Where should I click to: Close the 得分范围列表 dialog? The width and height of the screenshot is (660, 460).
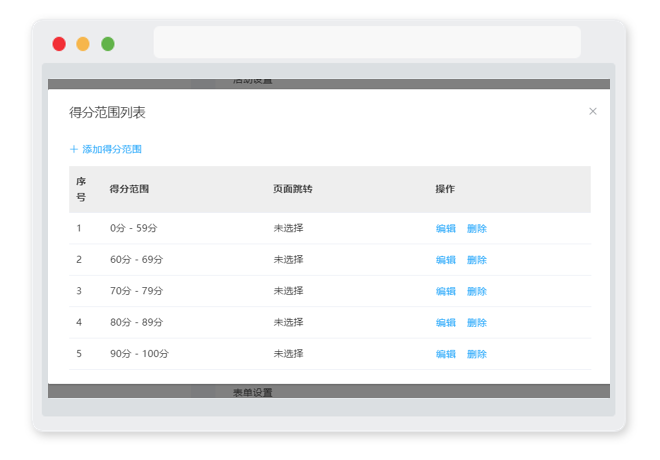[593, 112]
